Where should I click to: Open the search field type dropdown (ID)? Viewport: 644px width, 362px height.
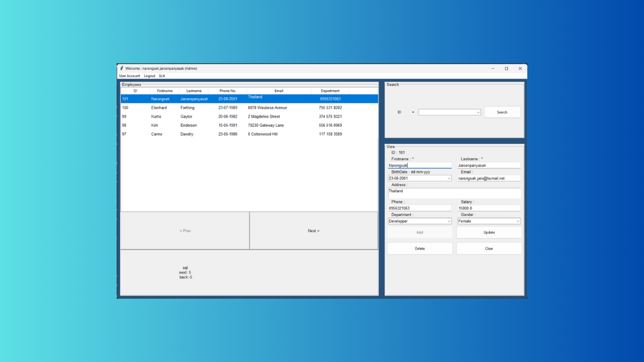(405, 112)
